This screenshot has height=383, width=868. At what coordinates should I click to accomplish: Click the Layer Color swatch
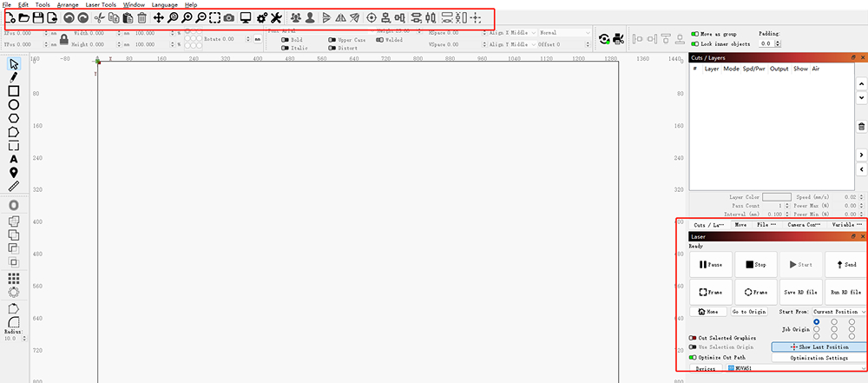click(777, 197)
